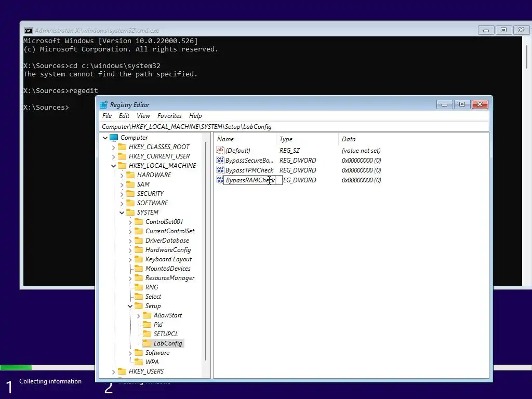532x399 pixels.
Task: Collapse the SYSTEM key
Action: 122,212
